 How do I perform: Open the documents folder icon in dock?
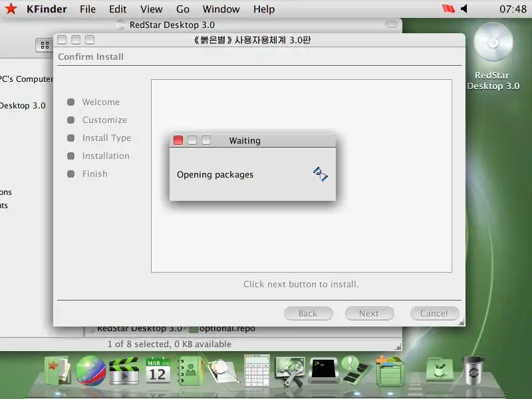click(57, 370)
